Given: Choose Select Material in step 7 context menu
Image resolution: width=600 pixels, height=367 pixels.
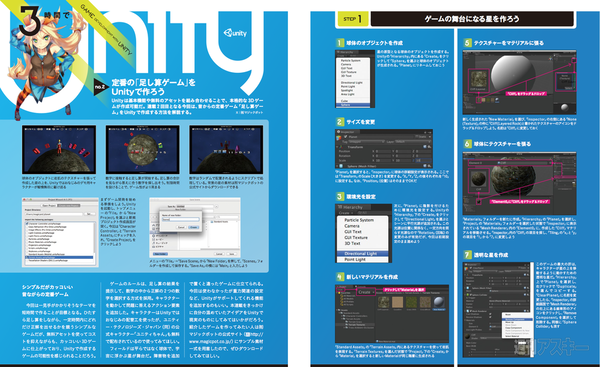Looking at the screenshot, I should coord(517,336).
